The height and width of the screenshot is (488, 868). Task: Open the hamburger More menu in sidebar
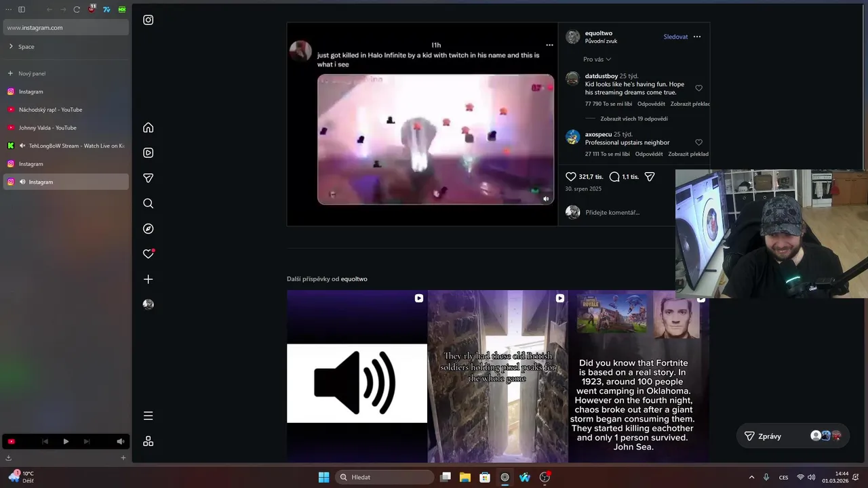[149, 415]
